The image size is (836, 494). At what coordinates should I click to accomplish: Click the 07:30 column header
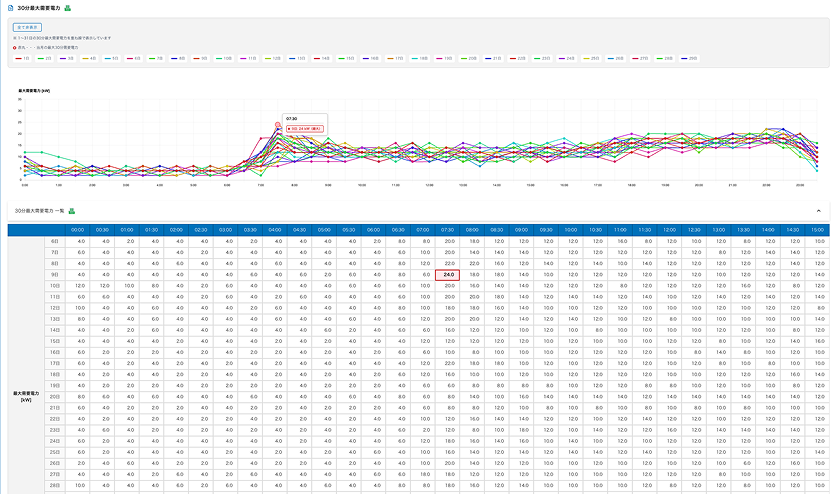(447, 230)
